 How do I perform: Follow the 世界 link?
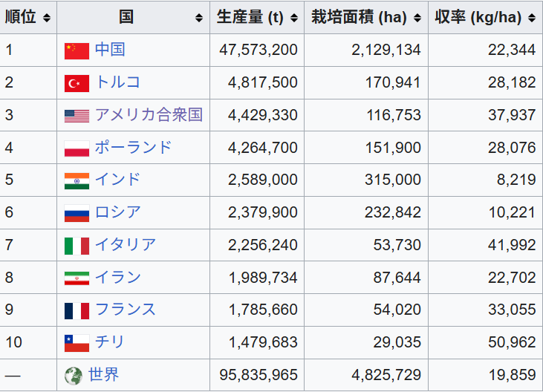[103, 375]
